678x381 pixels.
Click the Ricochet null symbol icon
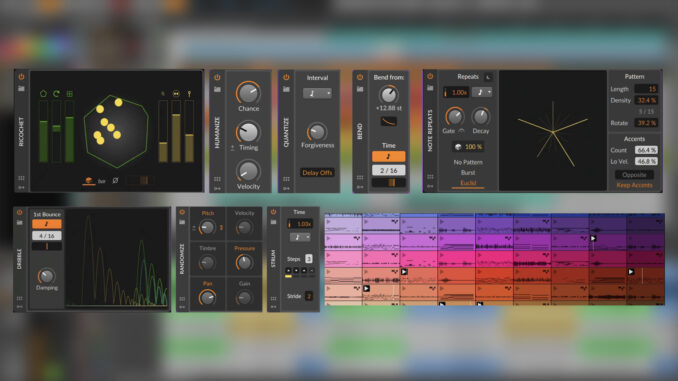coord(115,180)
